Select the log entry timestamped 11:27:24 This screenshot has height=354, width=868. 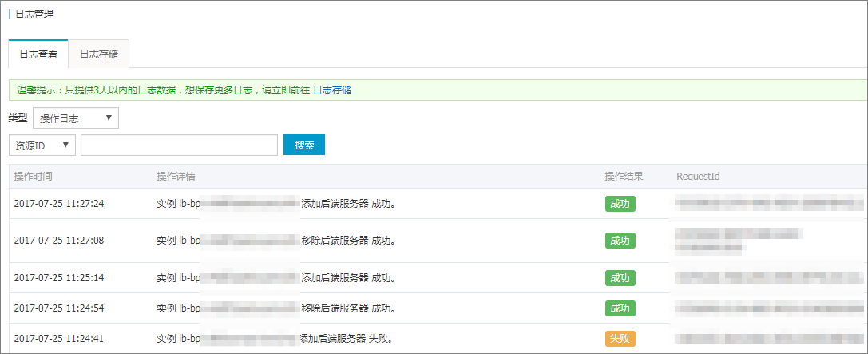[59, 204]
